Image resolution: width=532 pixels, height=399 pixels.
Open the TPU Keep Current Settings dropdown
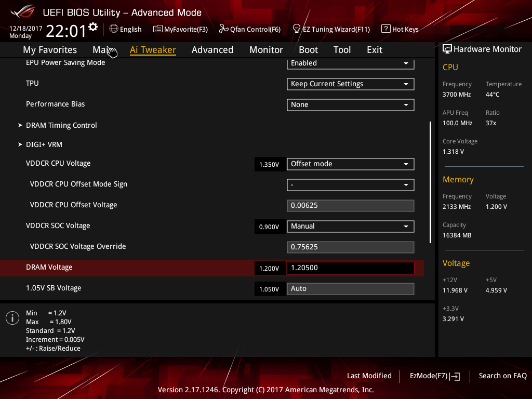point(351,84)
